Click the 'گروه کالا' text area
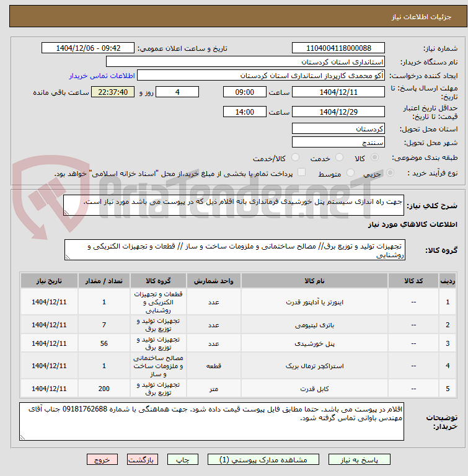This screenshot has height=476, width=468. 235,250
